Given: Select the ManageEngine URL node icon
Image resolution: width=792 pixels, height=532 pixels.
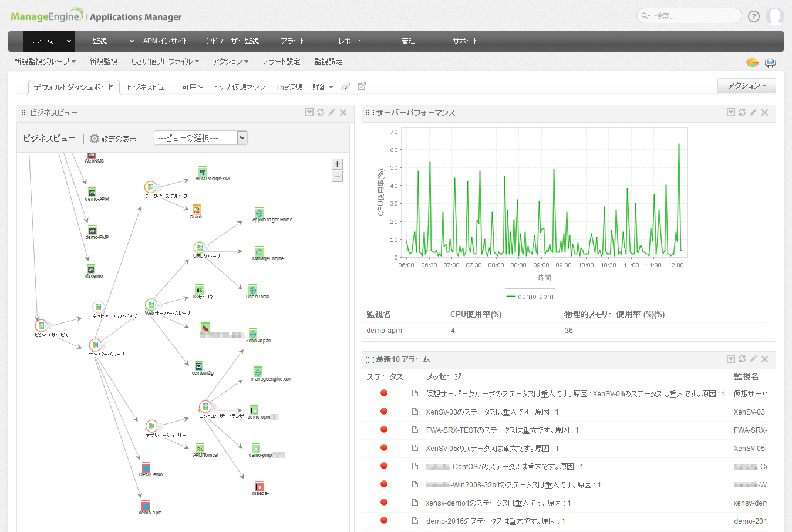Looking at the screenshot, I should tap(259, 251).
